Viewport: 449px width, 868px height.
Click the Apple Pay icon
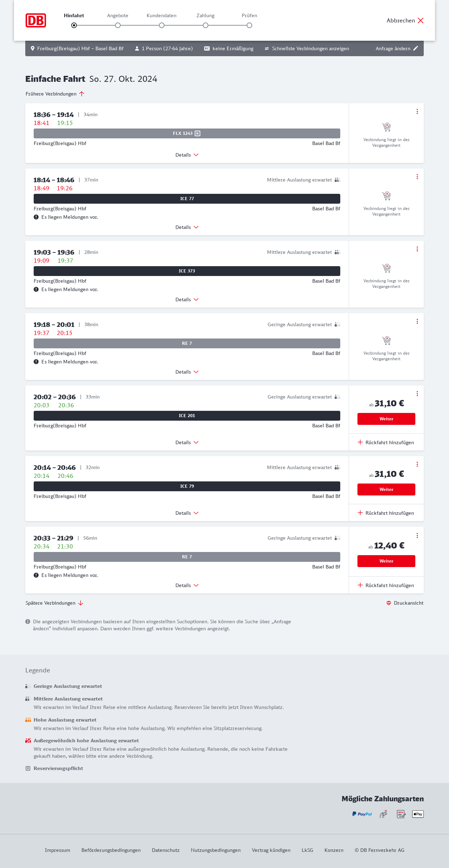coord(418,814)
